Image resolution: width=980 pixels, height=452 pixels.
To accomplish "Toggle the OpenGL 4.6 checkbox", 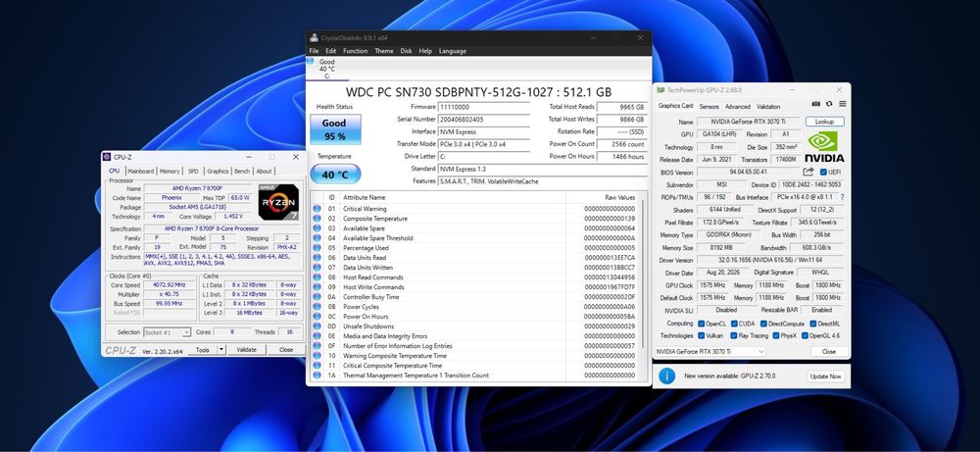I will point(805,335).
